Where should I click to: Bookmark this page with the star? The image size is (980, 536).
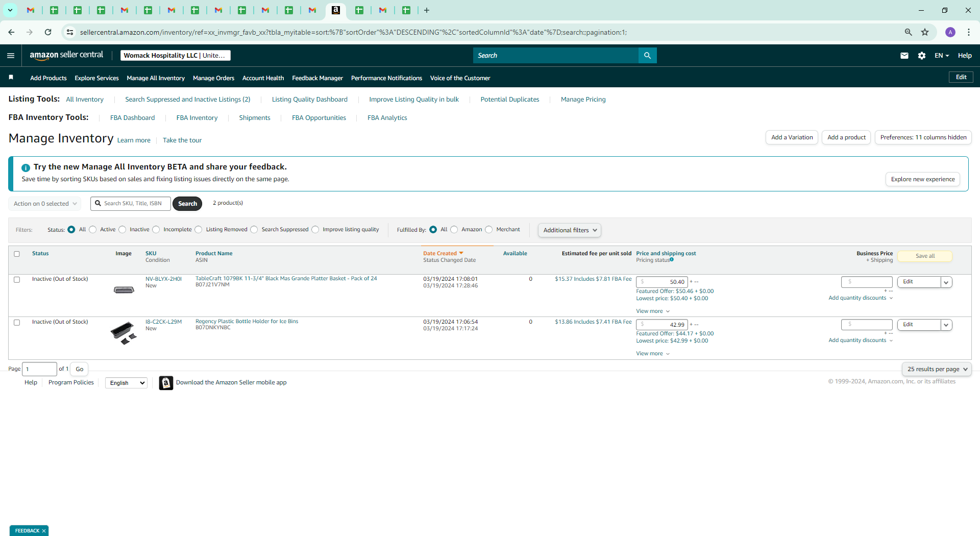[925, 32]
